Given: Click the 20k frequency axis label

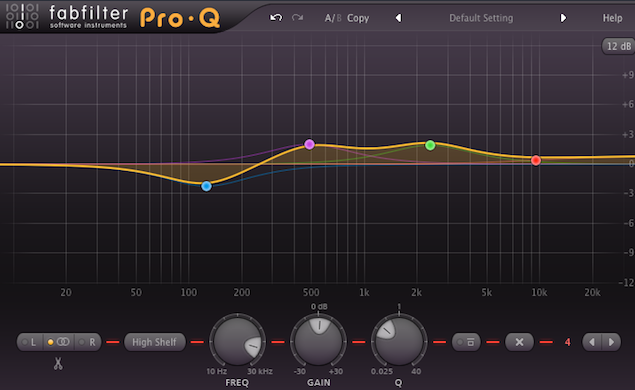Looking at the screenshot, I should pos(592,292).
